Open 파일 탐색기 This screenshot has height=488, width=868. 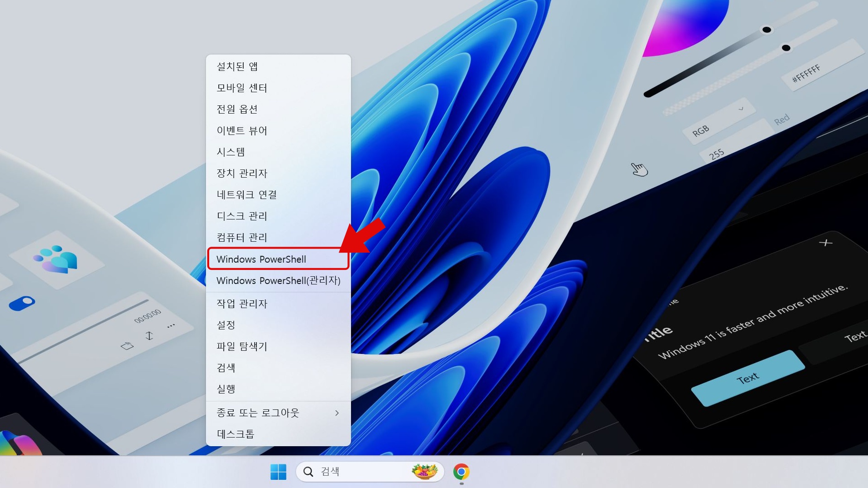[242, 346]
